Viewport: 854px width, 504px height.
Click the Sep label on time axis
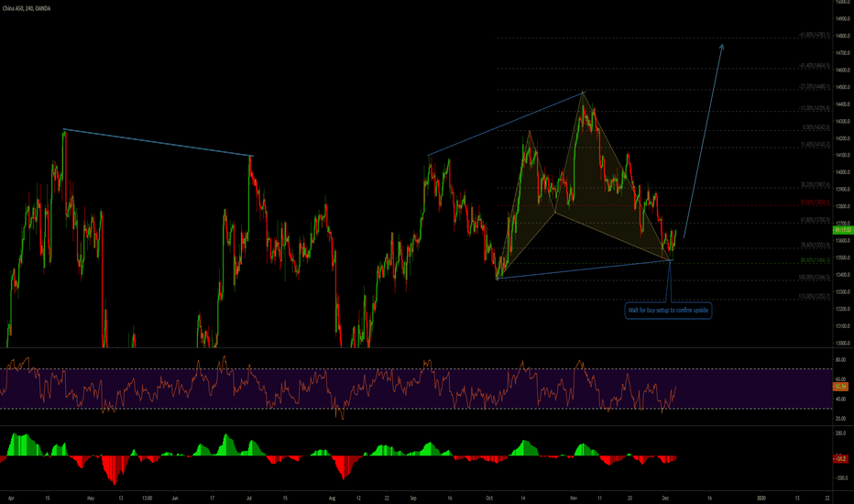(413, 498)
